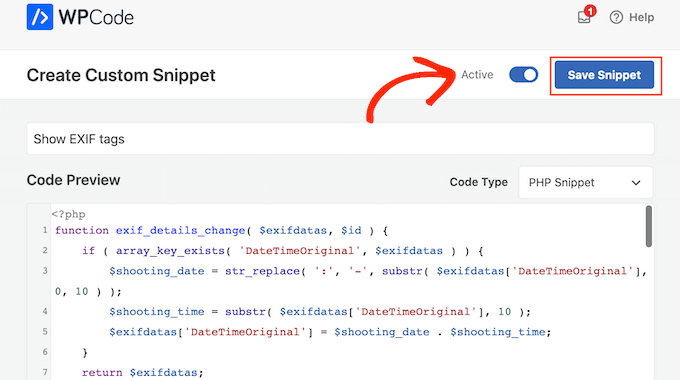This screenshot has height=380, width=680.
Task: Open the Help link text
Action: [x=641, y=17]
